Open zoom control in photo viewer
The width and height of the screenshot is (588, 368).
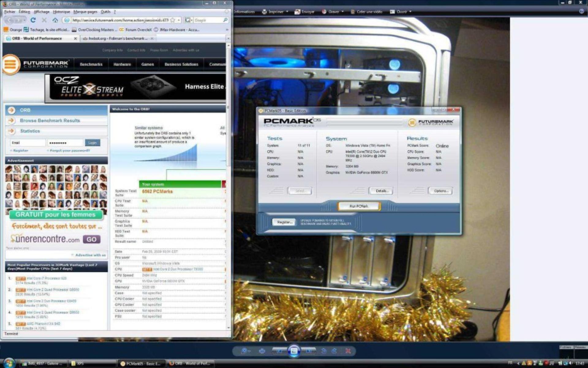(x=245, y=351)
